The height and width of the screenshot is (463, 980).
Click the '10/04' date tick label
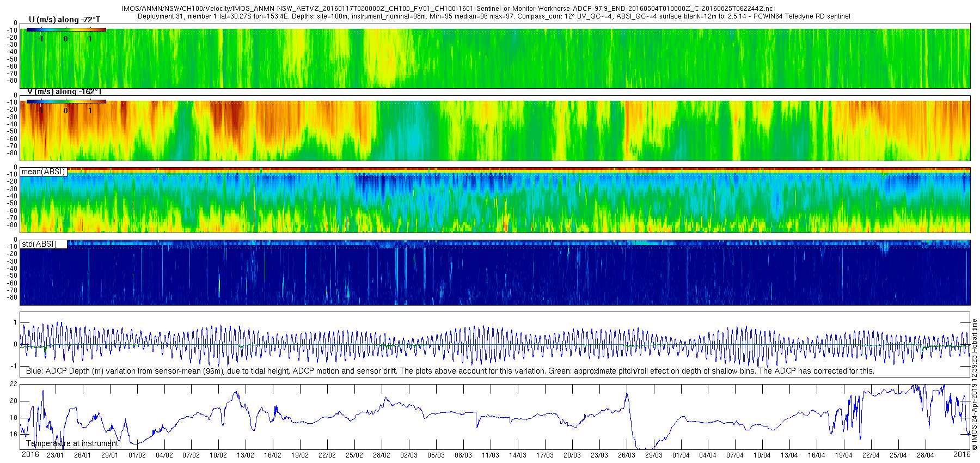[x=762, y=455]
